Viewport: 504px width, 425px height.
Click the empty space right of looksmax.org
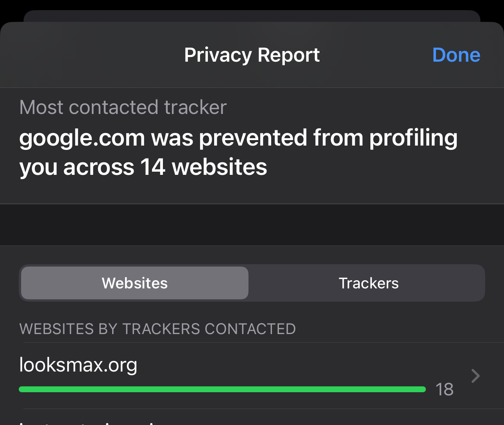coord(301,365)
